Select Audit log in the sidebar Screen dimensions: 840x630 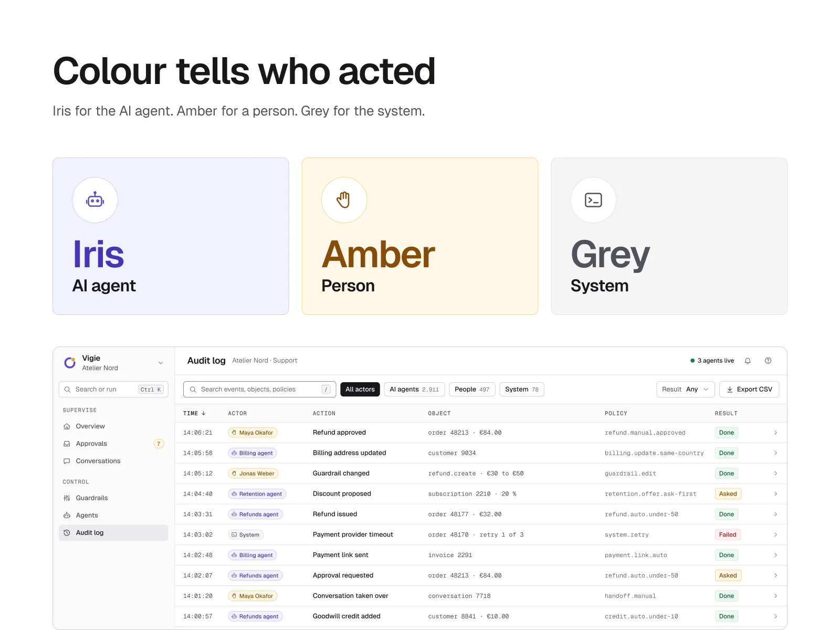113,532
